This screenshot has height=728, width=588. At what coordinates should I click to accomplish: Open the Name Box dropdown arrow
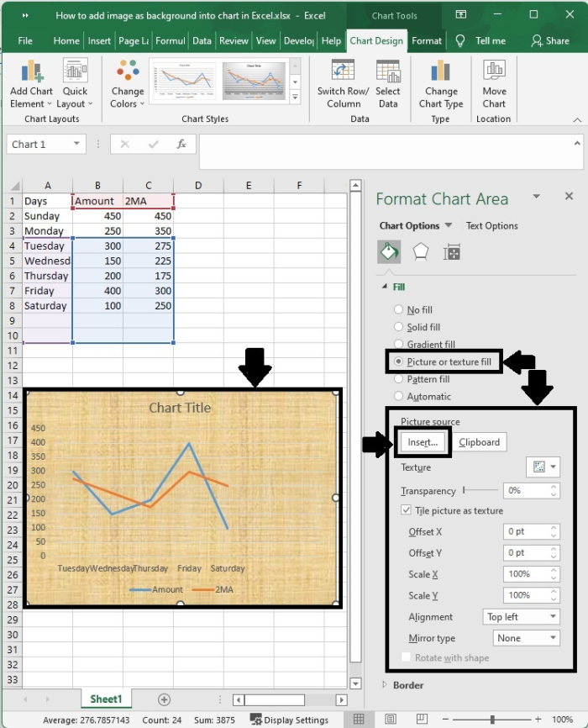point(76,144)
